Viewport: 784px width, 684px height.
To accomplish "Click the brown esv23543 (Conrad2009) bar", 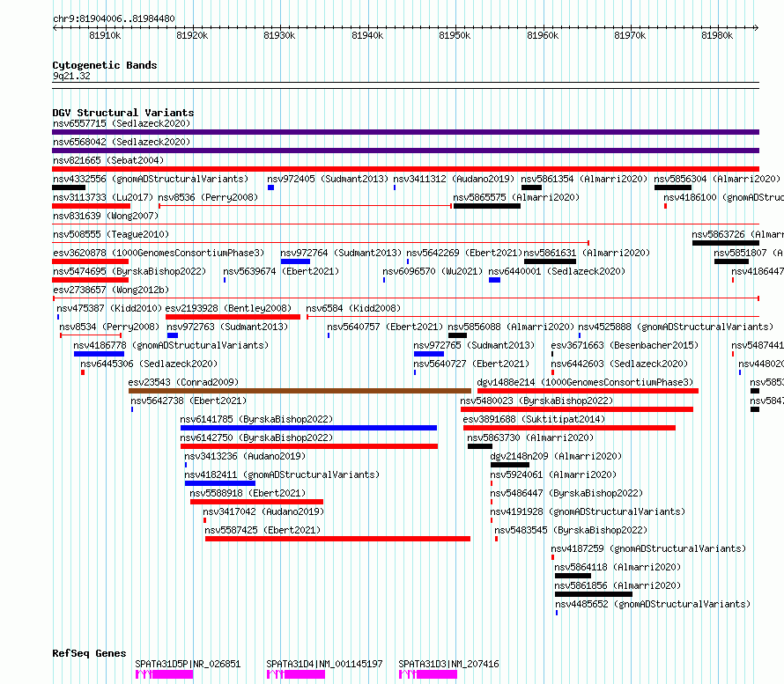I will tap(300, 391).
